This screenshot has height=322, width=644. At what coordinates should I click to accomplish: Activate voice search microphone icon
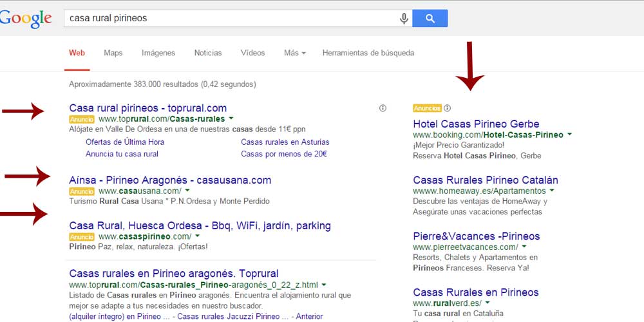coord(404,19)
